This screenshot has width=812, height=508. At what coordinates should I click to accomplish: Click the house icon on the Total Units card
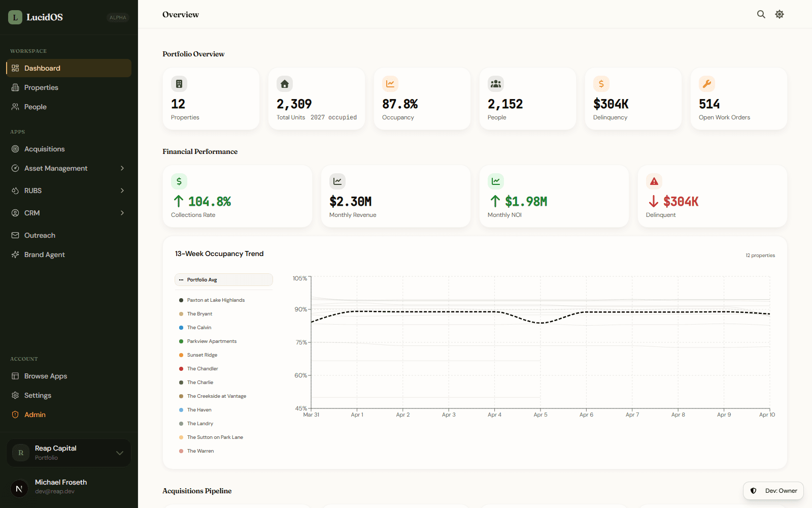tap(285, 84)
